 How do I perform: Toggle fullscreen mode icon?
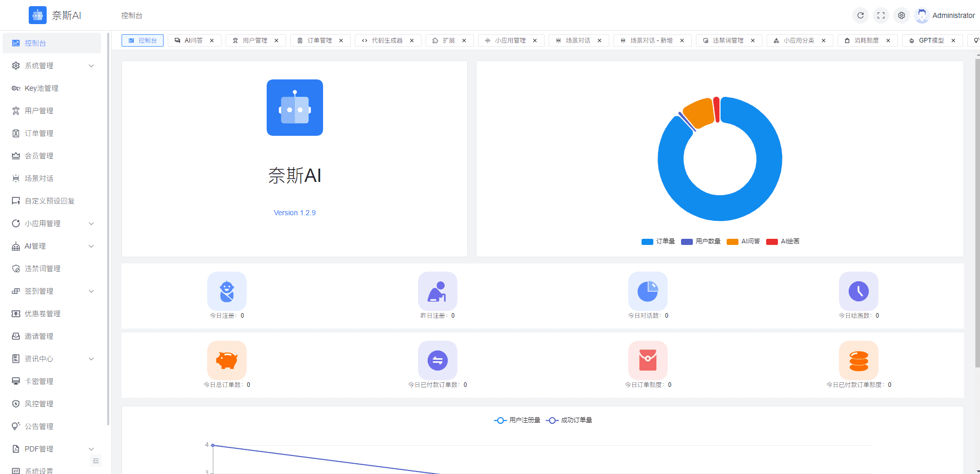881,15
